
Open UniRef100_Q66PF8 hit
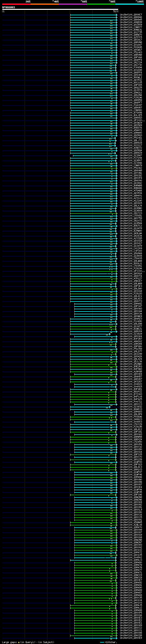(131, 60)
